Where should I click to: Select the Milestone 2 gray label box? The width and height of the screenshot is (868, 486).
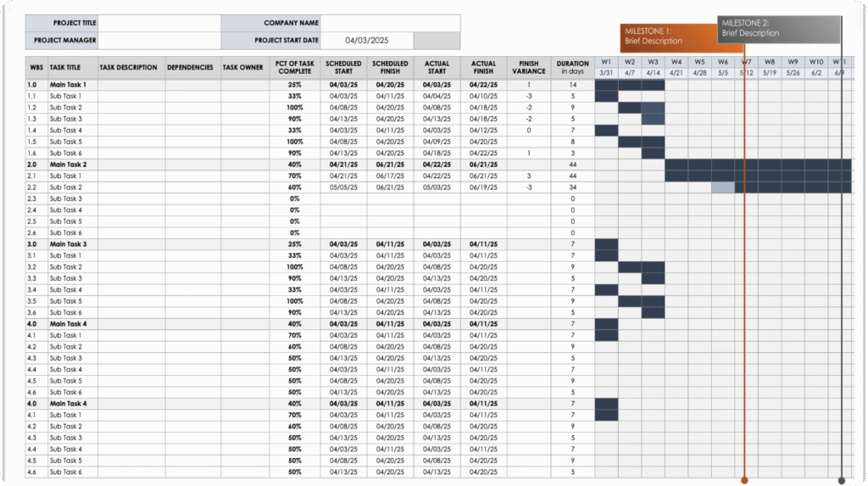778,30
